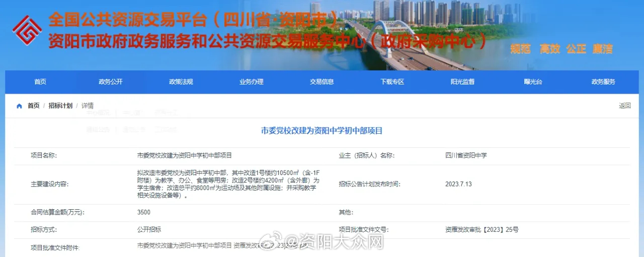
Task: Open the 曝光台 navigation item
Action: pyautogui.click(x=533, y=82)
